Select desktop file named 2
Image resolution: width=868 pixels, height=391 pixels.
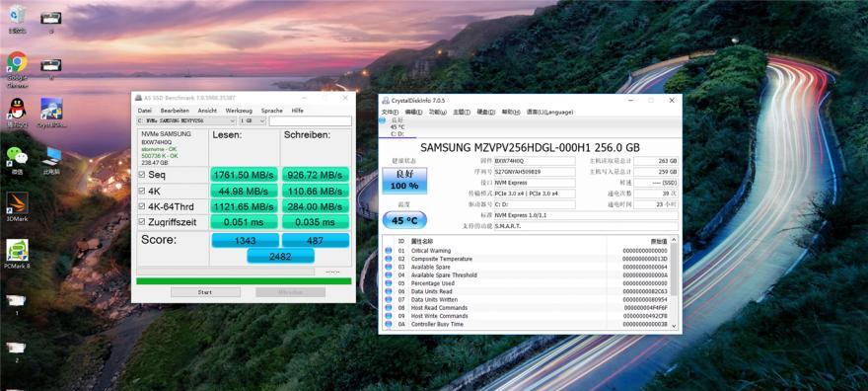point(17,352)
